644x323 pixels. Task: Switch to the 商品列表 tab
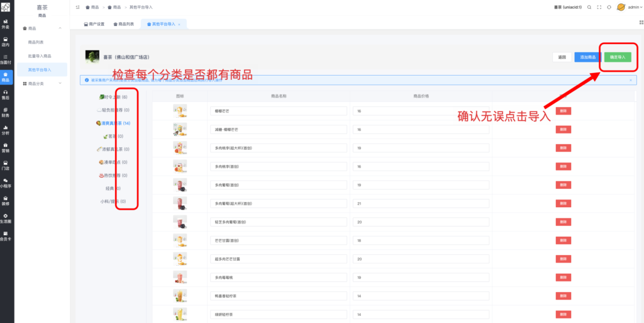[x=124, y=25]
